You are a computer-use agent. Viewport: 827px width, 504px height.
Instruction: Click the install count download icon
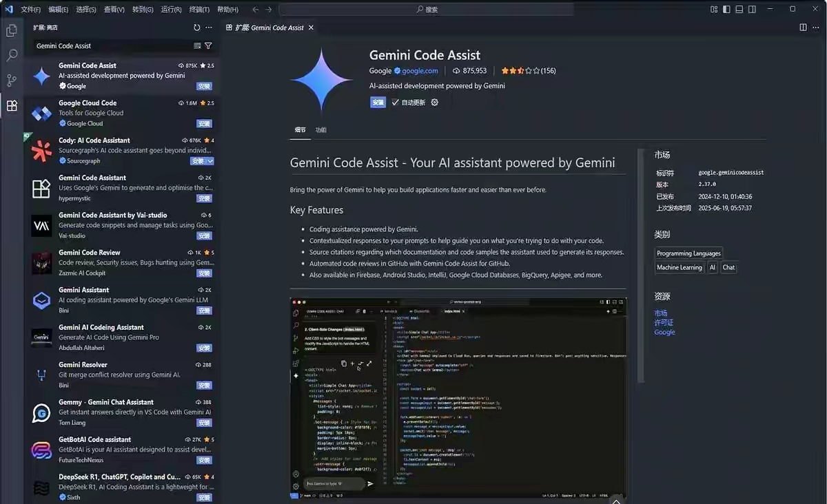(456, 71)
